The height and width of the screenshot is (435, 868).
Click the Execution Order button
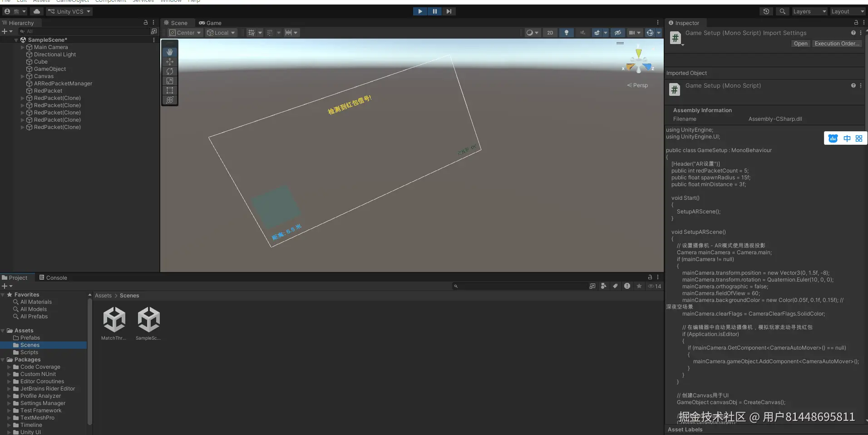[837, 44]
